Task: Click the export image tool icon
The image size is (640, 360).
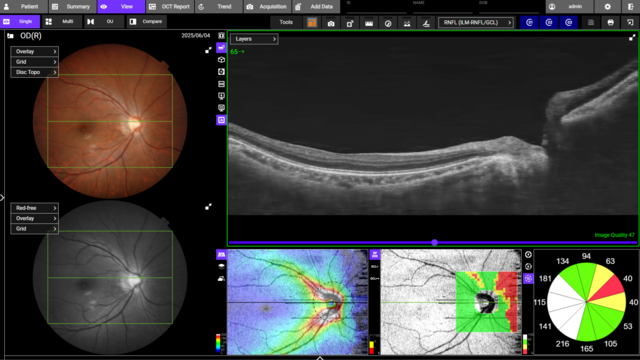Action: click(350, 23)
